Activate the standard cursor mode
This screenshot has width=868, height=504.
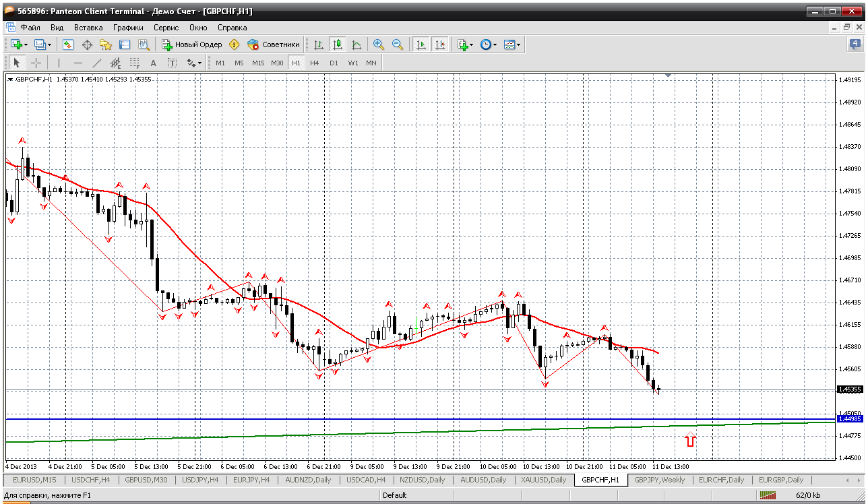pyautogui.click(x=17, y=63)
